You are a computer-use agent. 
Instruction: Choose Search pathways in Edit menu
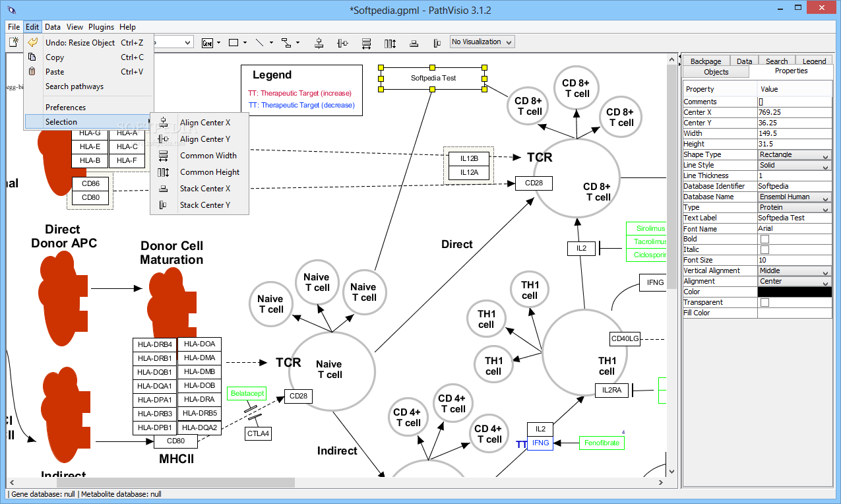(x=88, y=86)
